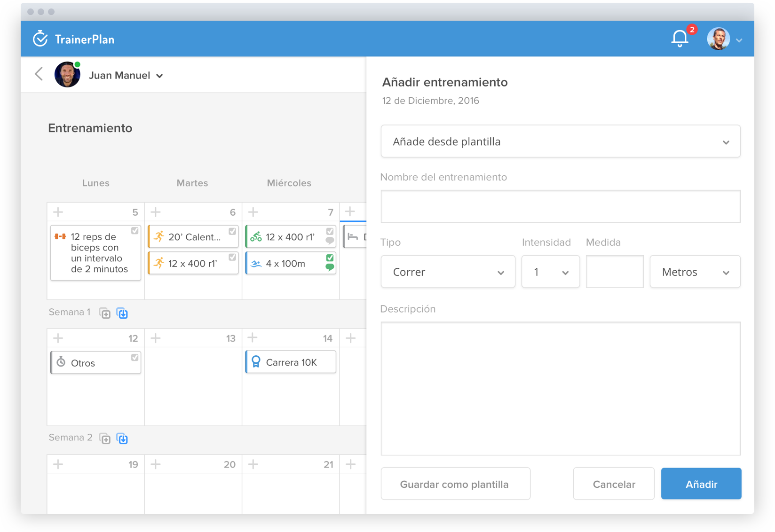Image resolution: width=775 pixels, height=532 pixels.
Task: Open the Tipo dropdown showing Correr
Action: [x=448, y=272]
